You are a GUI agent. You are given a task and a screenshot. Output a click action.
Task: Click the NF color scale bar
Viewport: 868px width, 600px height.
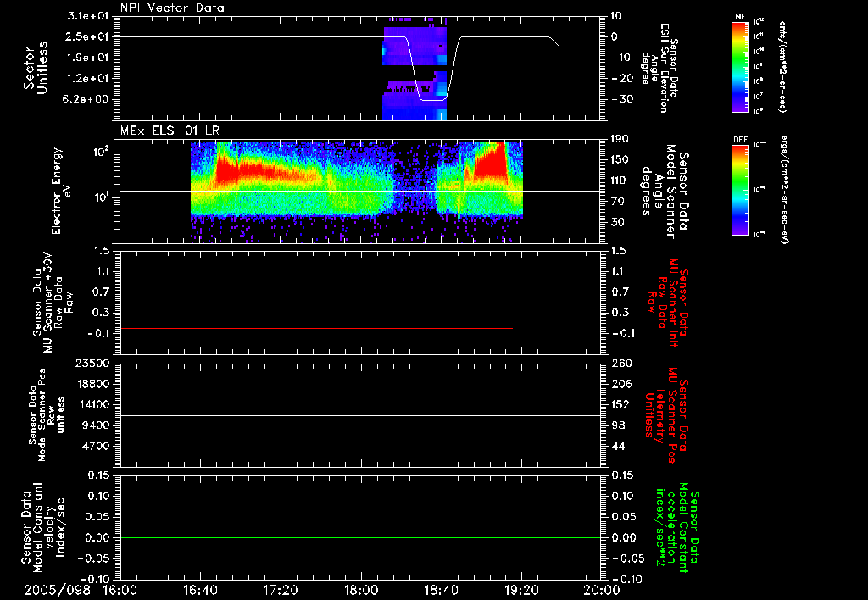click(740, 66)
